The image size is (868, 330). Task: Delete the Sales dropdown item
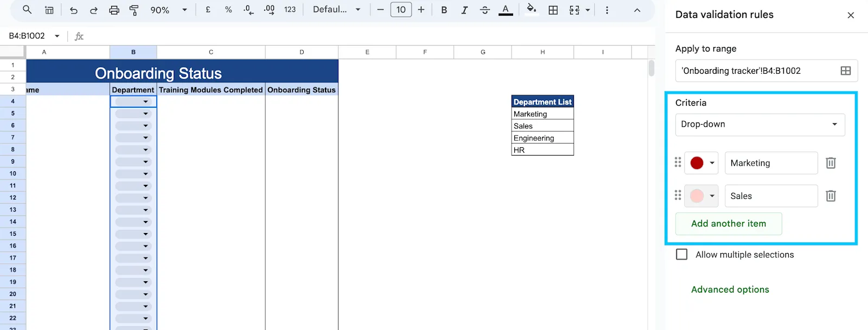(831, 196)
